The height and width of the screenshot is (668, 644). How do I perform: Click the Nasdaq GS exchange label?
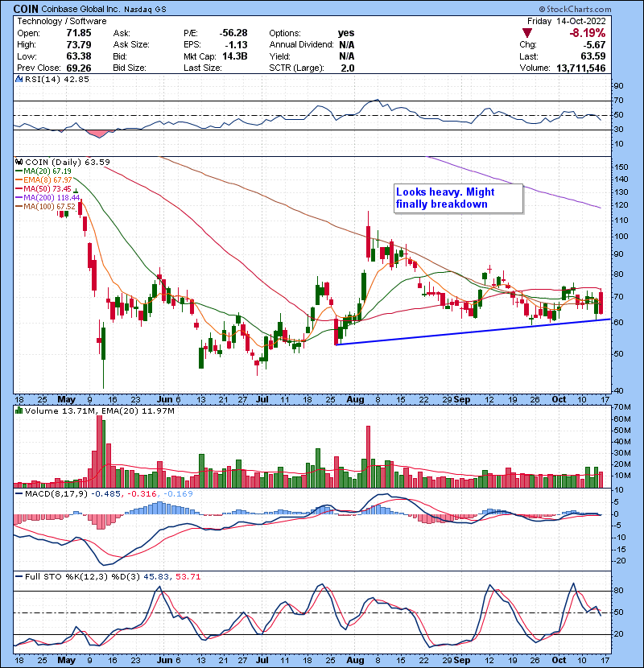click(146, 9)
